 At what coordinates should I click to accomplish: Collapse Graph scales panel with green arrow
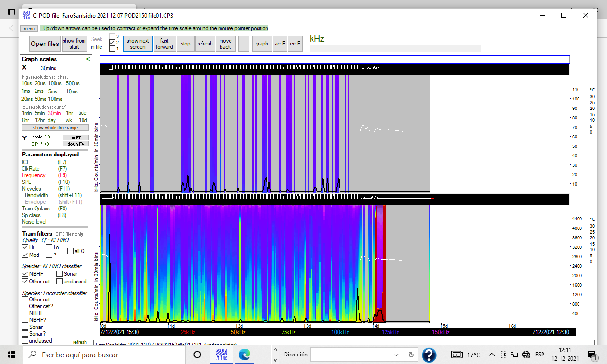point(87,59)
